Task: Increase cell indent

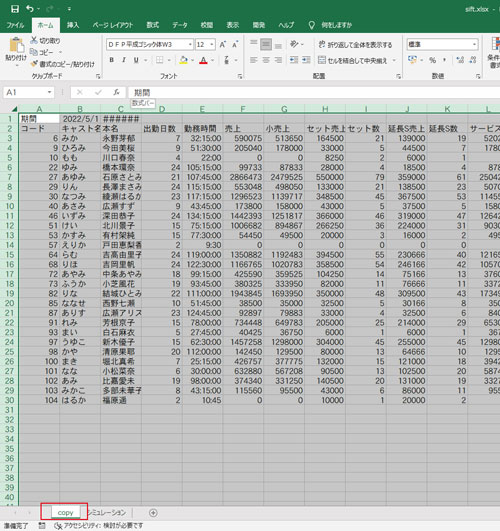Action: (x=306, y=60)
